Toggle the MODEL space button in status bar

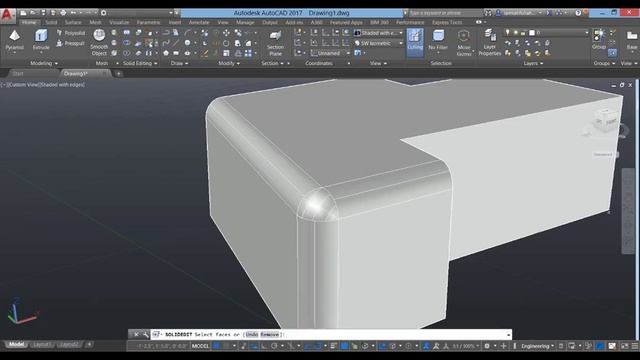pyautogui.click(x=200, y=346)
